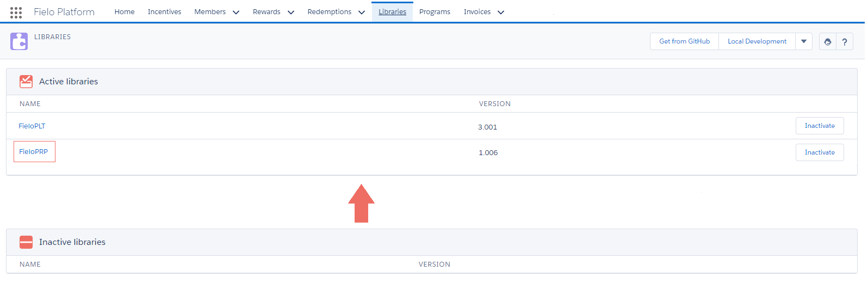Click VERSION column header in Active libraries

click(495, 104)
